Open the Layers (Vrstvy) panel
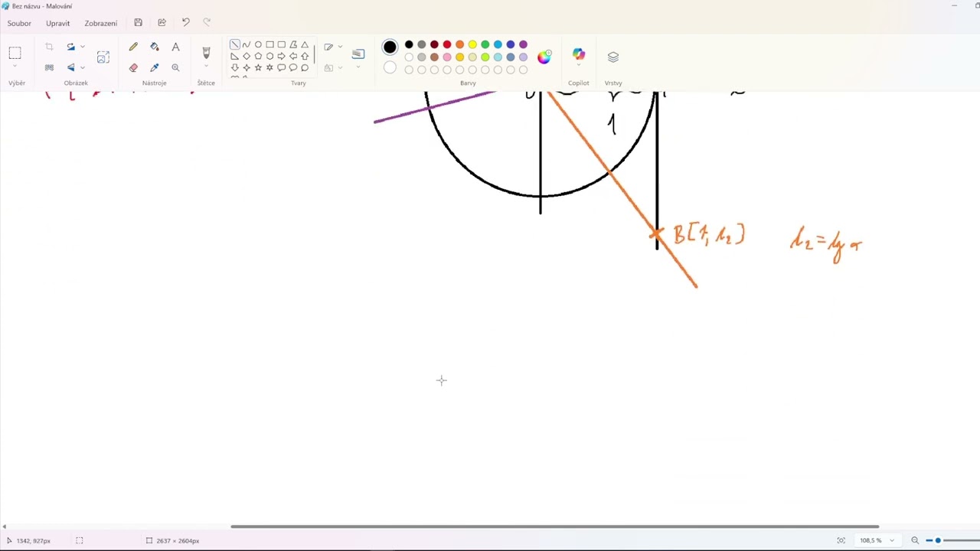Screen dimensions: 980x551 tap(613, 57)
